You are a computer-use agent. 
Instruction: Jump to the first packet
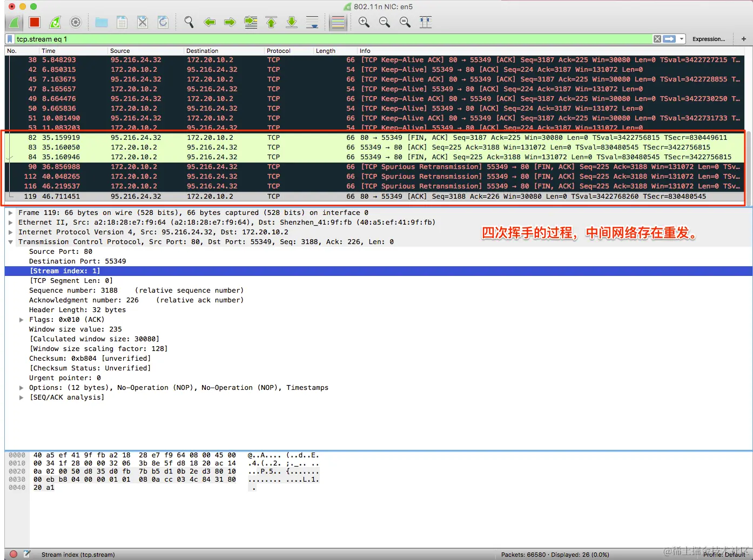271,22
